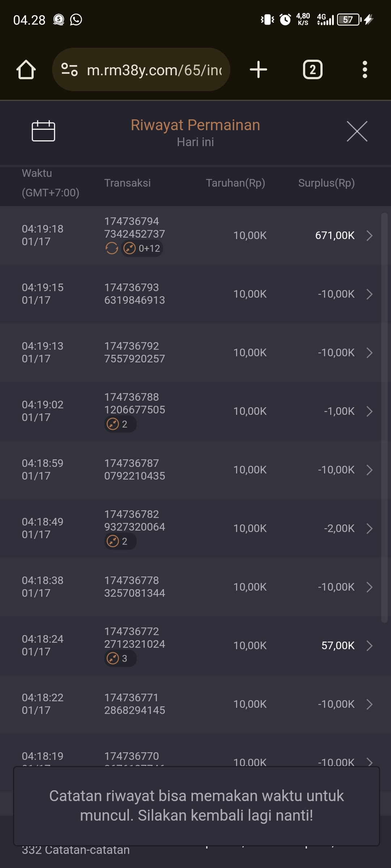Tap the 0+12 free-spin badge
The height and width of the screenshot is (868, 391).
[142, 248]
